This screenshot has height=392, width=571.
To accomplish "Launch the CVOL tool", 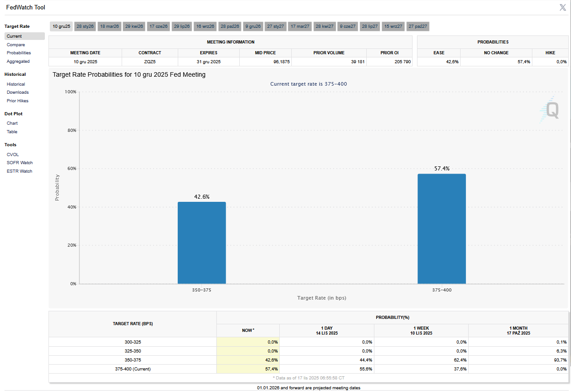I will point(13,155).
